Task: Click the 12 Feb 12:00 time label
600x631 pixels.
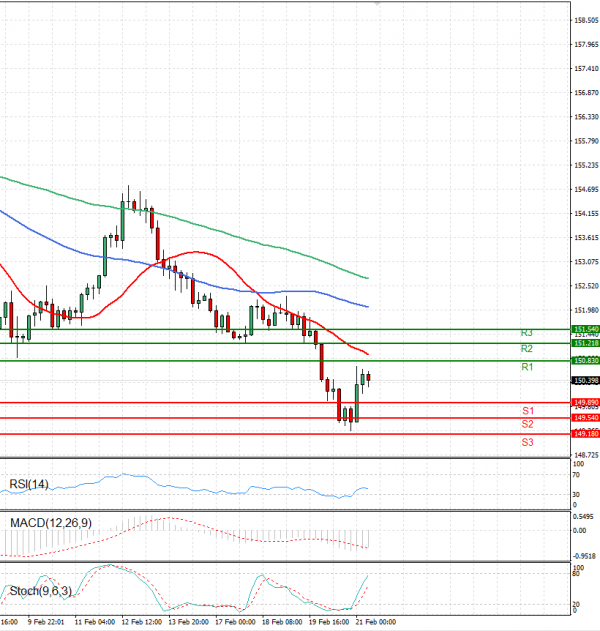Action: pos(142,622)
